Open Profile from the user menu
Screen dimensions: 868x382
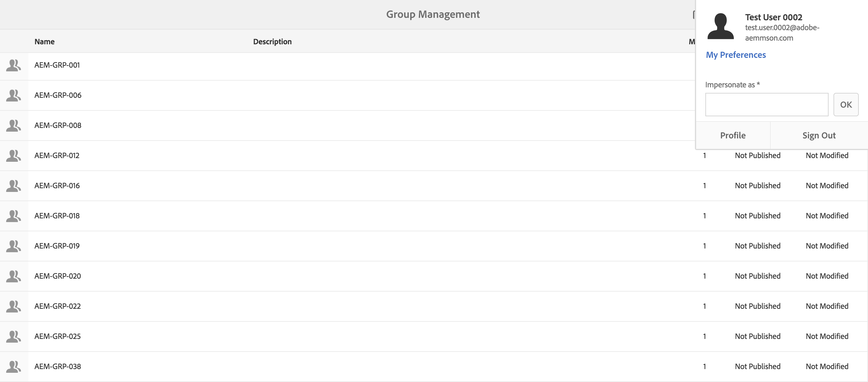732,135
